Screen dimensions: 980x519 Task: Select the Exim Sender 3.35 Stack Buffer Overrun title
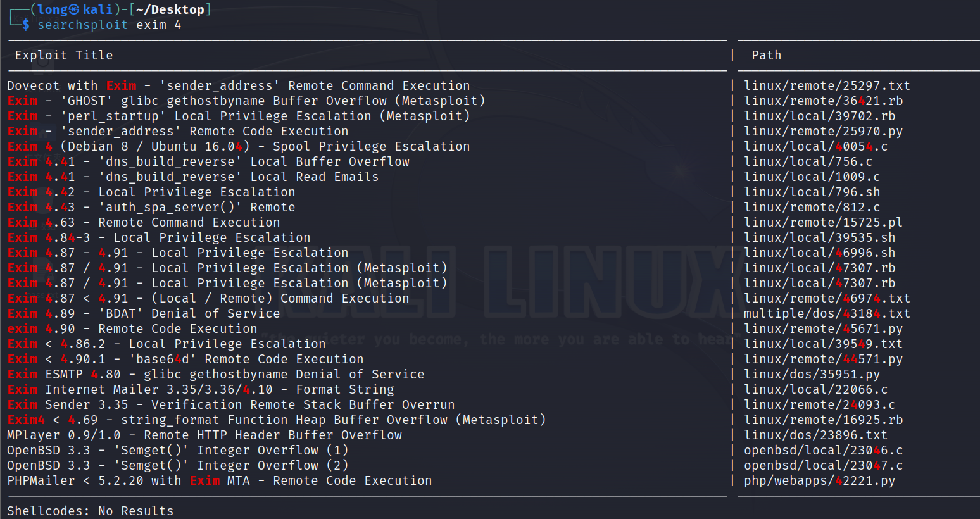point(231,404)
